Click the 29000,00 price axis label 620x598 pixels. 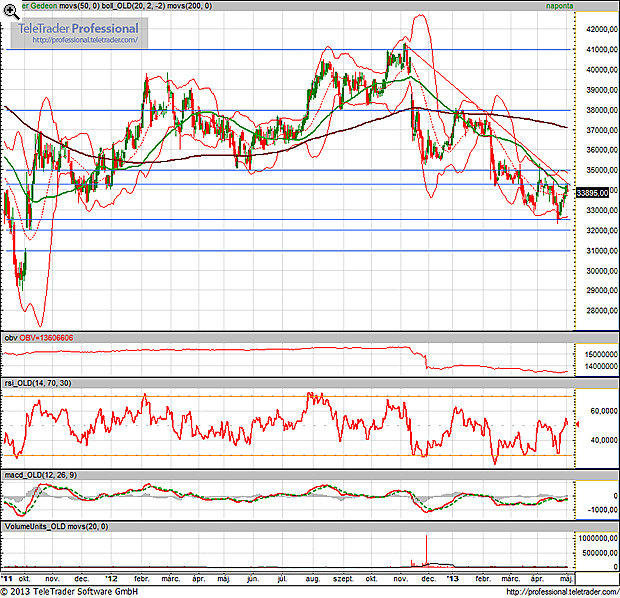602,290
